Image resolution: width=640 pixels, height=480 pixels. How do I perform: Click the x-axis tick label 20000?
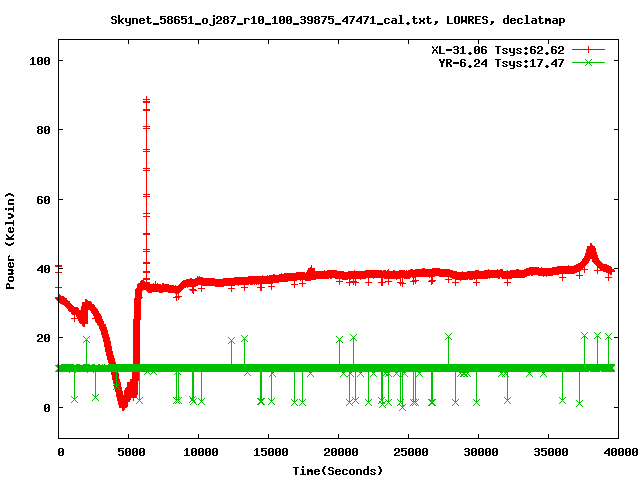(x=341, y=452)
